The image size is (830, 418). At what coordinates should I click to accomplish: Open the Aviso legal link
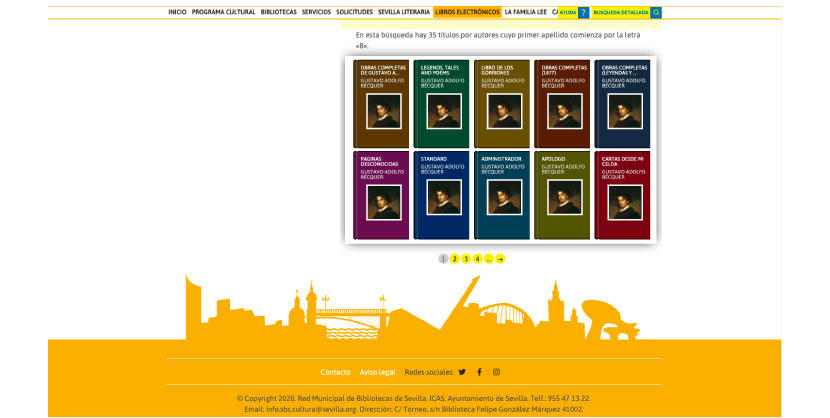[x=378, y=372]
